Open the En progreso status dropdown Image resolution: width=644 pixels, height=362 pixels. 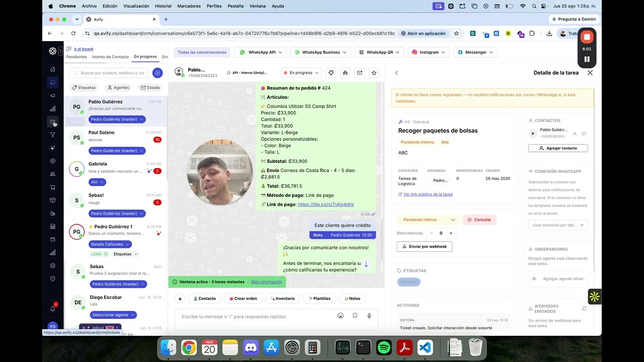click(301, 73)
